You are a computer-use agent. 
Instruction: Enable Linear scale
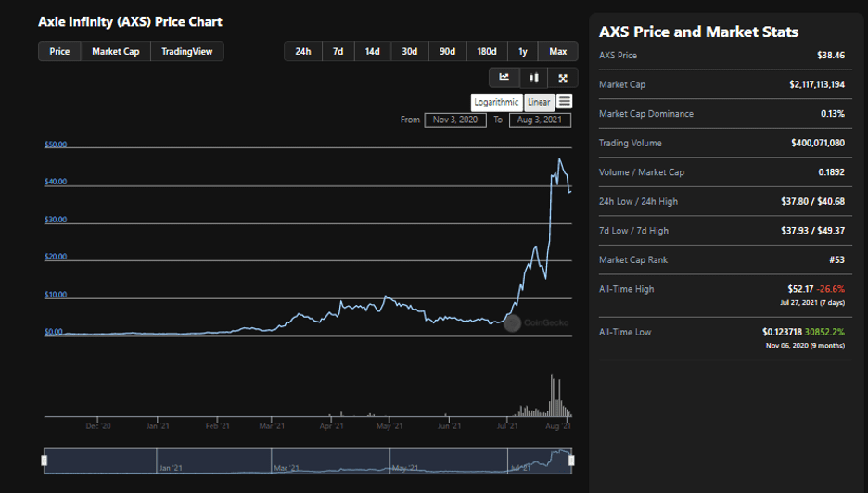pos(539,102)
